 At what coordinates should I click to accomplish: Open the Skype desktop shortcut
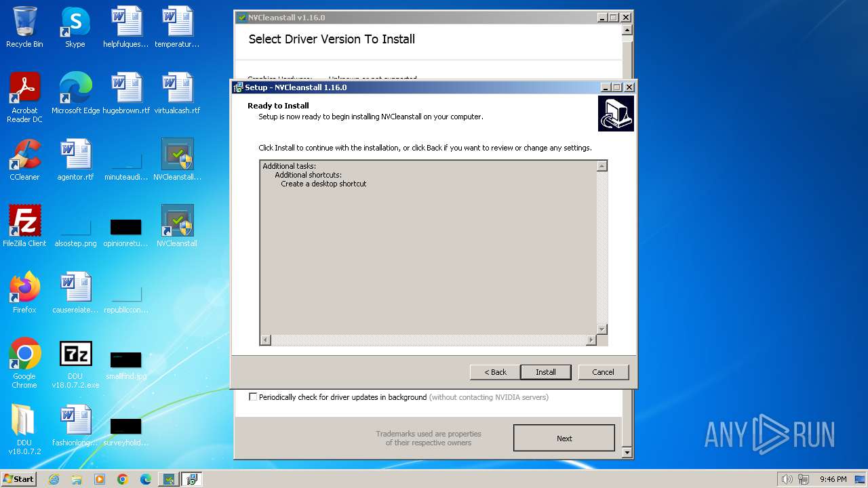[75, 27]
